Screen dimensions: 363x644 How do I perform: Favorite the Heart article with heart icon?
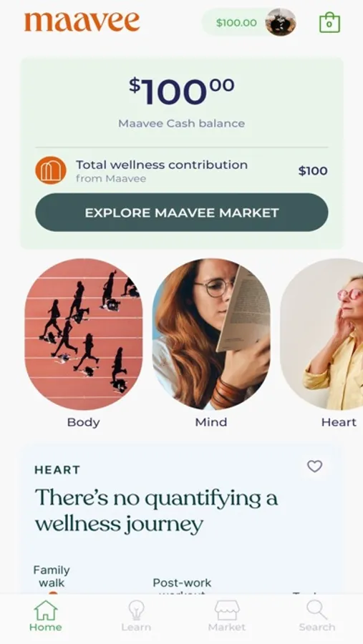click(314, 466)
